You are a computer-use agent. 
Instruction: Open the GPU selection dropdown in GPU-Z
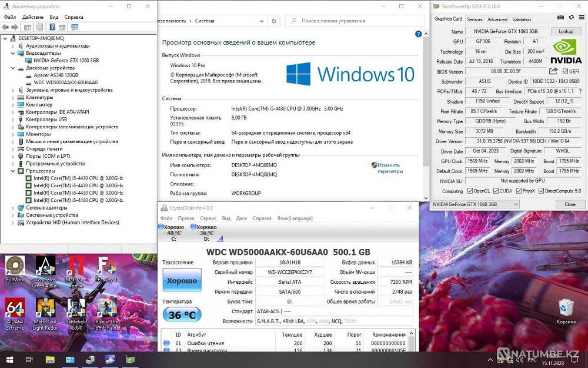pos(475,204)
